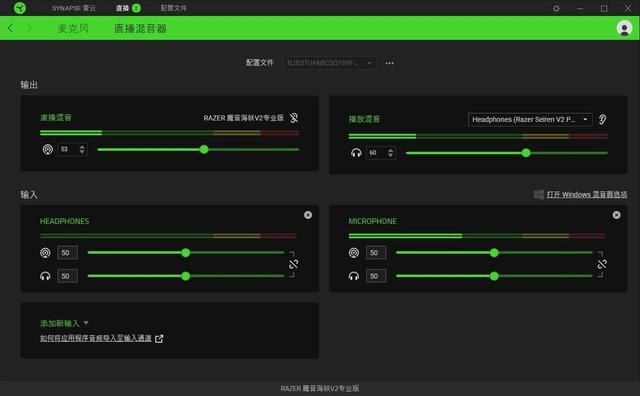Expand the 添加新输入 dropdown

[64, 323]
